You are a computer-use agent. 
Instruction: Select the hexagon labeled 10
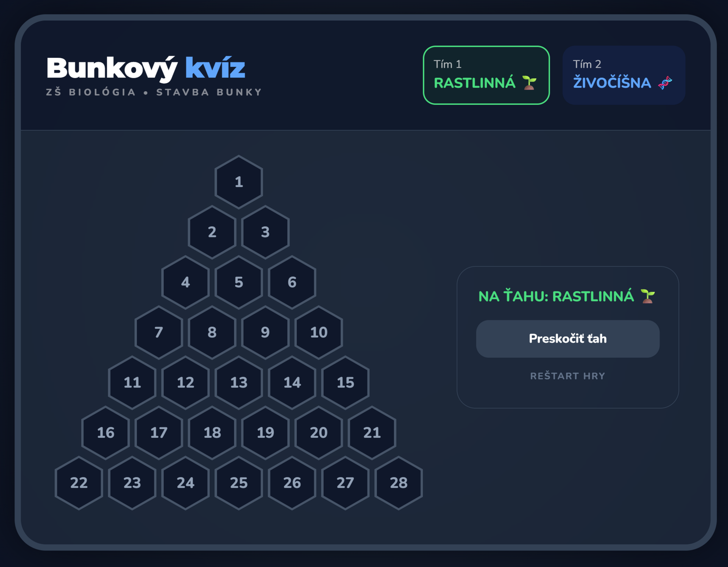tap(318, 332)
